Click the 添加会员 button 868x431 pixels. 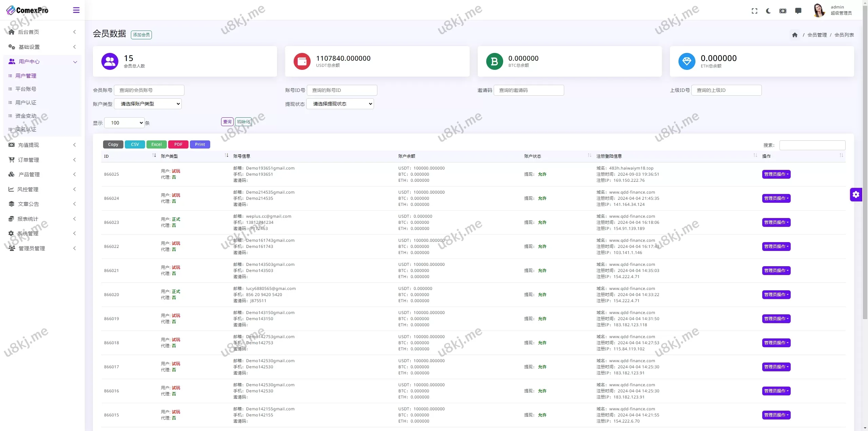pos(141,35)
